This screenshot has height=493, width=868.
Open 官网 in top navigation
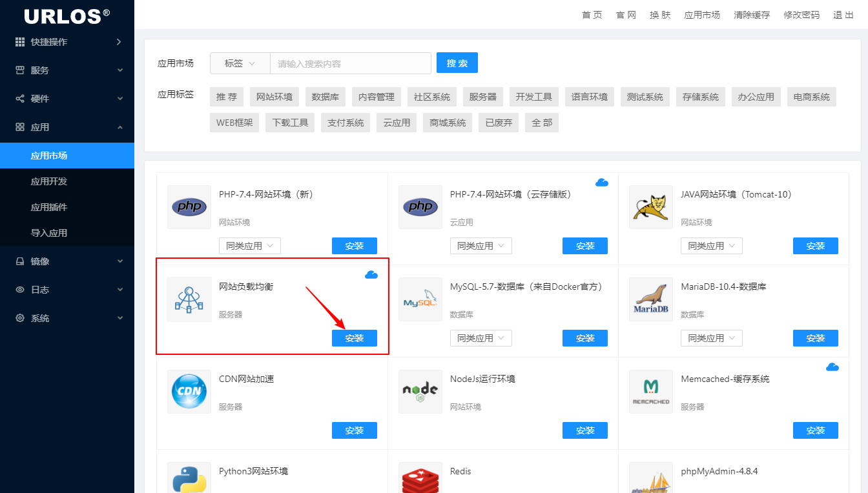626,15
